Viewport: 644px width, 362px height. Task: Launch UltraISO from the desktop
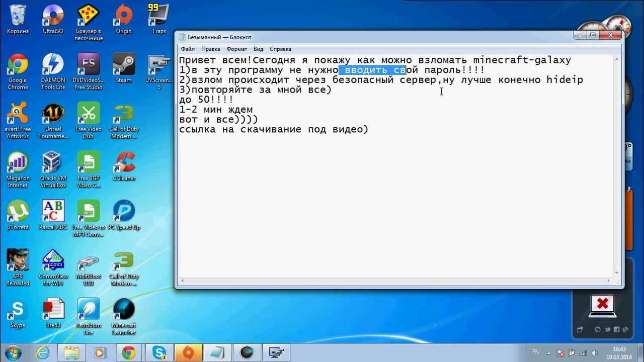point(53,19)
